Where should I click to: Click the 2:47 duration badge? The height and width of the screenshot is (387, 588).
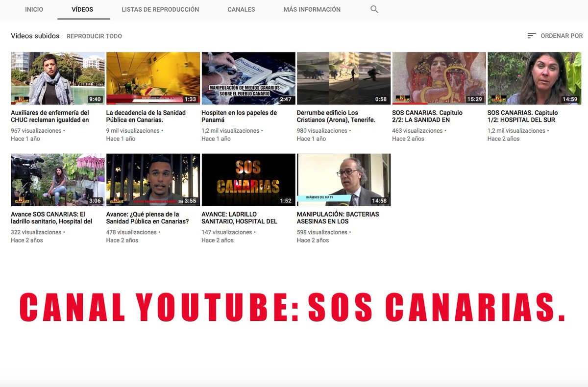point(285,99)
